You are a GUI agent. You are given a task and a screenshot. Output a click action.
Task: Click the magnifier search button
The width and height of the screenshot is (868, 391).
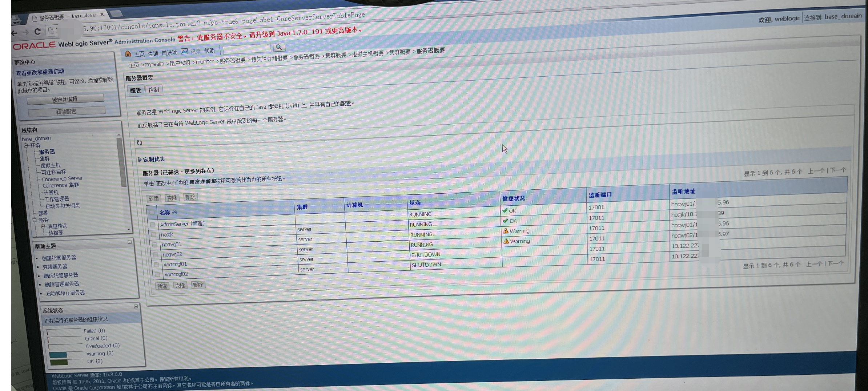pyautogui.click(x=279, y=47)
